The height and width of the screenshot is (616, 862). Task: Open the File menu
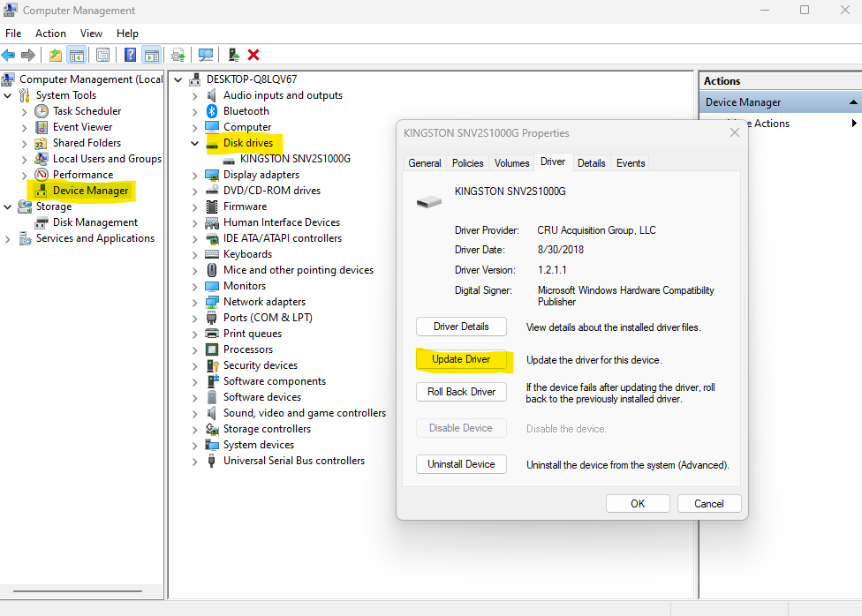pyautogui.click(x=13, y=34)
